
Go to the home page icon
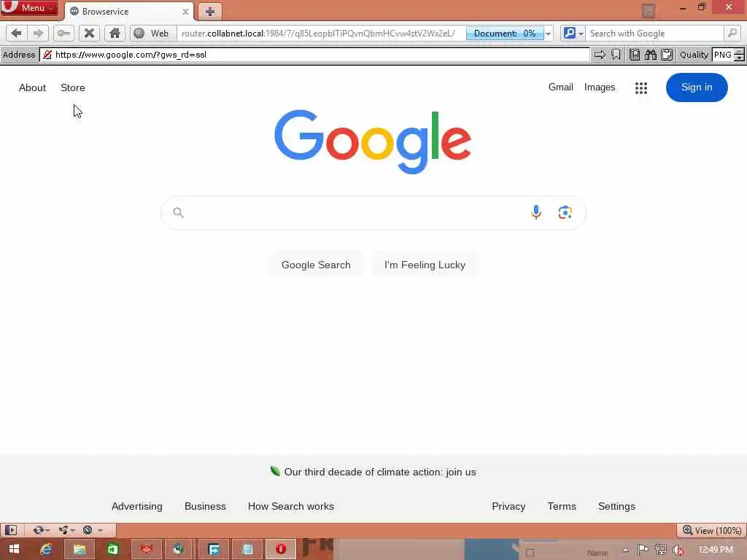(x=115, y=34)
